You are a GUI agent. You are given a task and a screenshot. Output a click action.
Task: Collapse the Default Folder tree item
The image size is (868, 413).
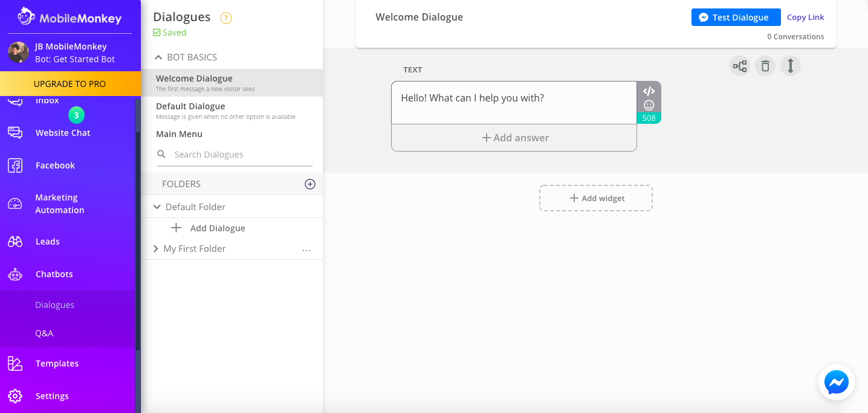[x=157, y=206]
